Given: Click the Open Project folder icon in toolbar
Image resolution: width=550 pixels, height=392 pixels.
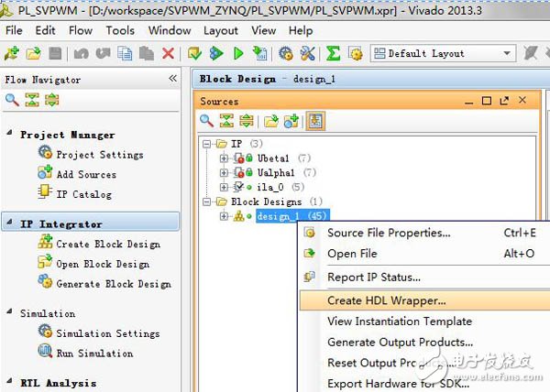Looking at the screenshot, I should [34, 54].
